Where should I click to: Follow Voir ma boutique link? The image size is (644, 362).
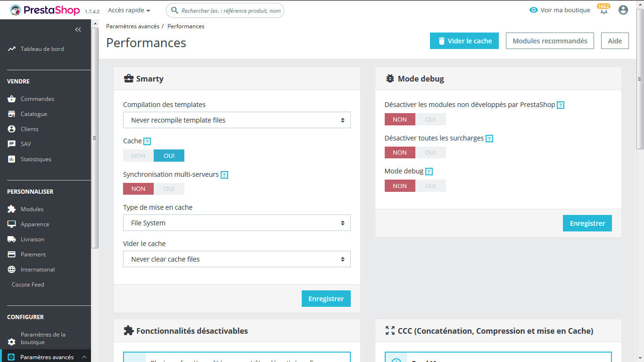(565, 10)
